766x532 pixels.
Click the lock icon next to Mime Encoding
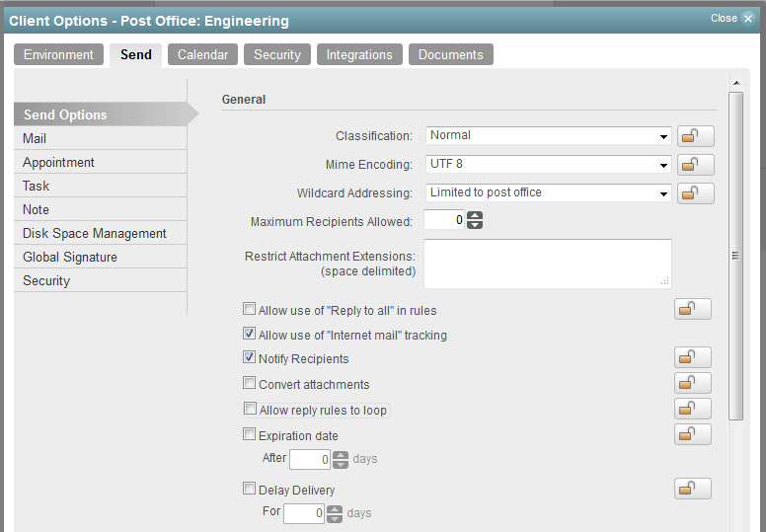tap(696, 165)
